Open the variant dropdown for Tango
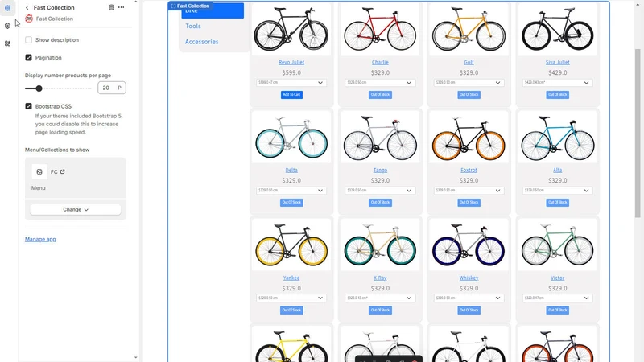 tap(380, 191)
